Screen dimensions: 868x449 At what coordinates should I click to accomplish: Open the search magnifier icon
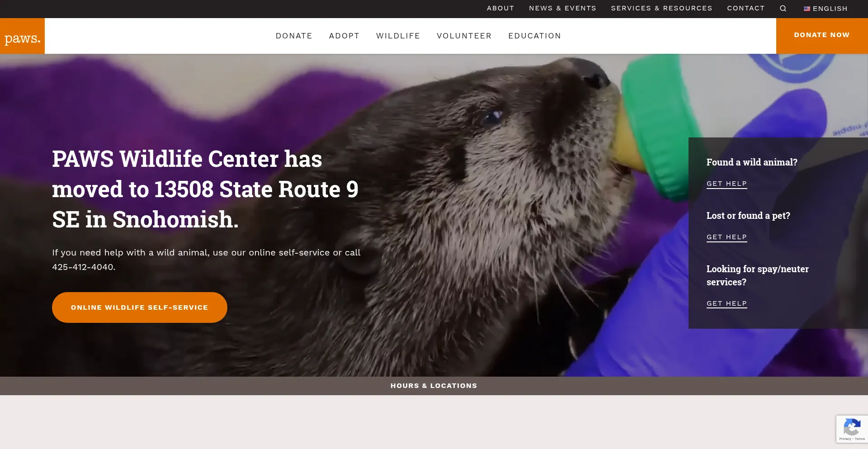(x=783, y=9)
